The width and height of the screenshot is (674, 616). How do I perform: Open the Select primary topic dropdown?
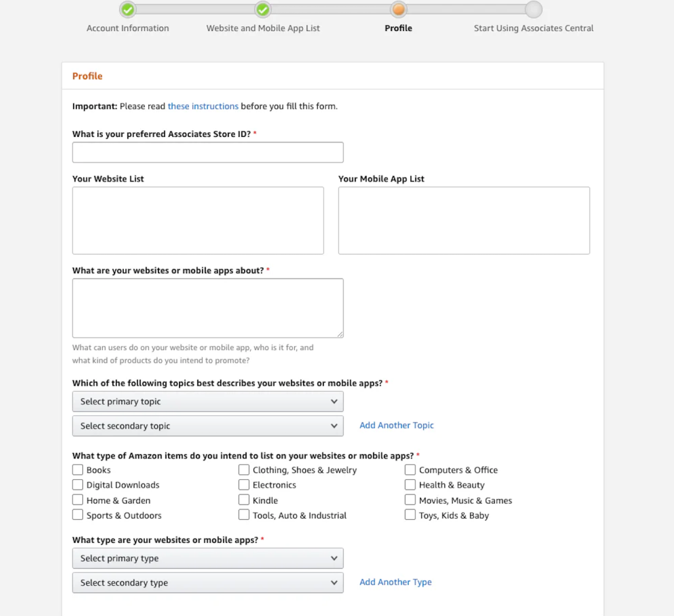coord(207,401)
